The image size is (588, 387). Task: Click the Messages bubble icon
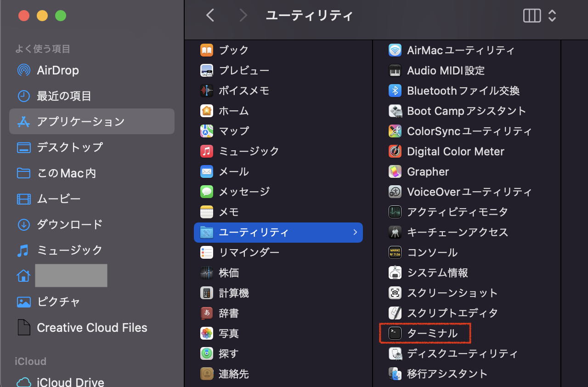(x=207, y=192)
